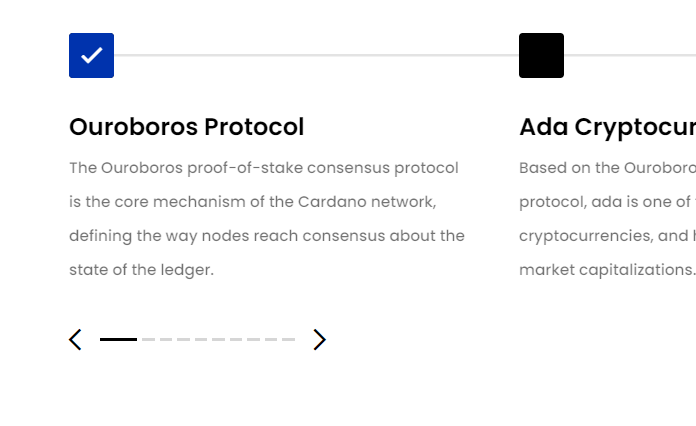Screen dimensions: 696x426
Task: Jump to the last slide indicator dash
Action: [289, 339]
